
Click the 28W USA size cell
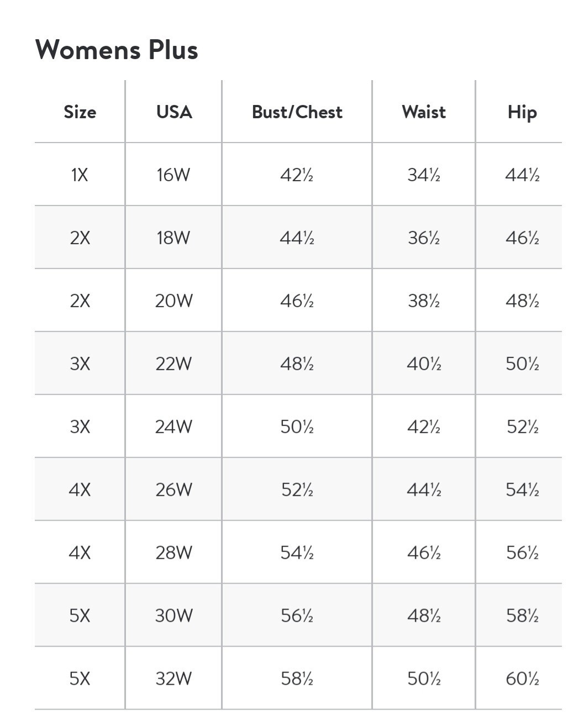tap(174, 553)
